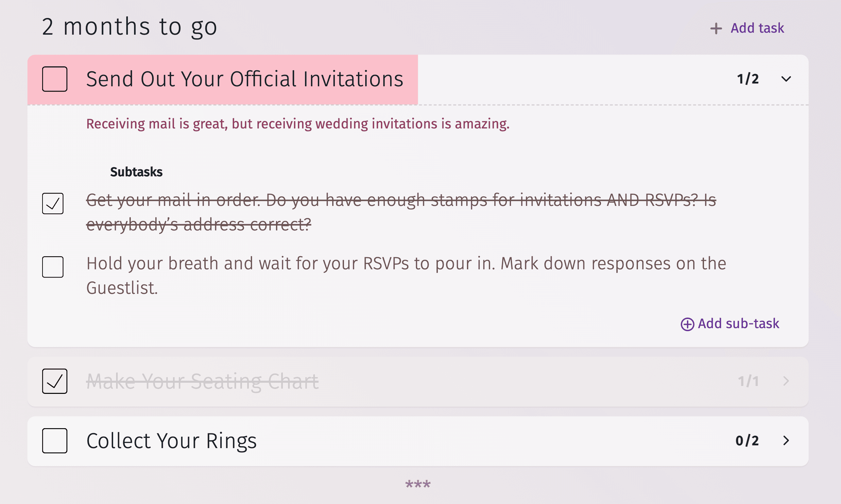
Task: Click the three-asterisk section divider
Action: pos(418,484)
